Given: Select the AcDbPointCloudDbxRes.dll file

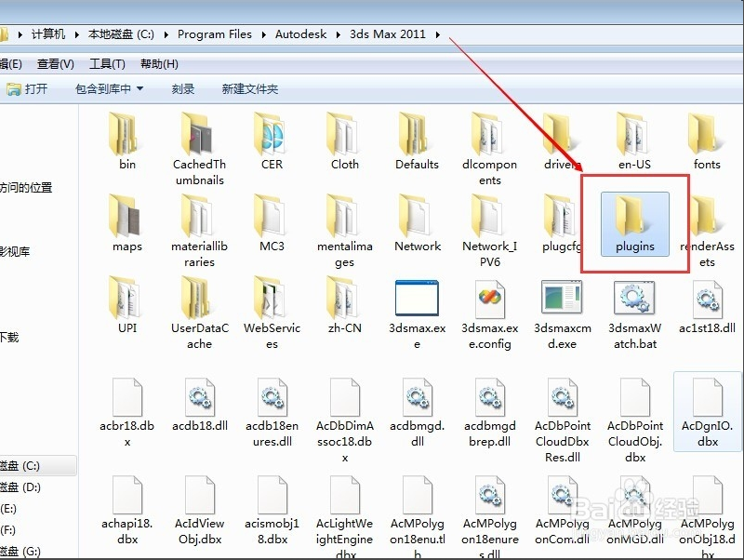Looking at the screenshot, I should tap(563, 420).
